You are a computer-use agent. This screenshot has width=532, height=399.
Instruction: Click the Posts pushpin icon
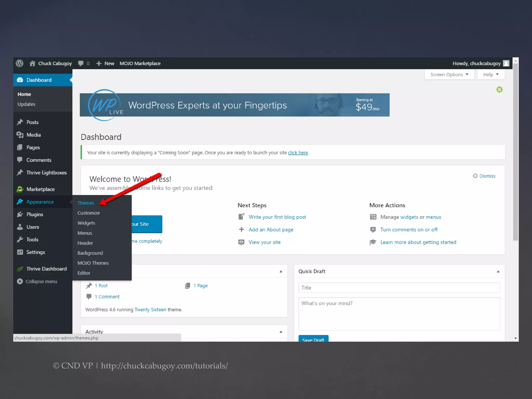20,122
